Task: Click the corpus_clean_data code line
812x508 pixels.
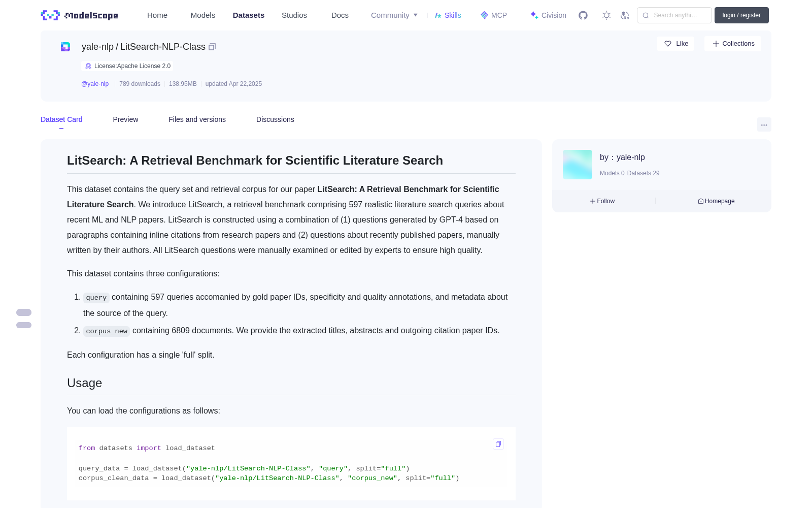Action: point(269,478)
